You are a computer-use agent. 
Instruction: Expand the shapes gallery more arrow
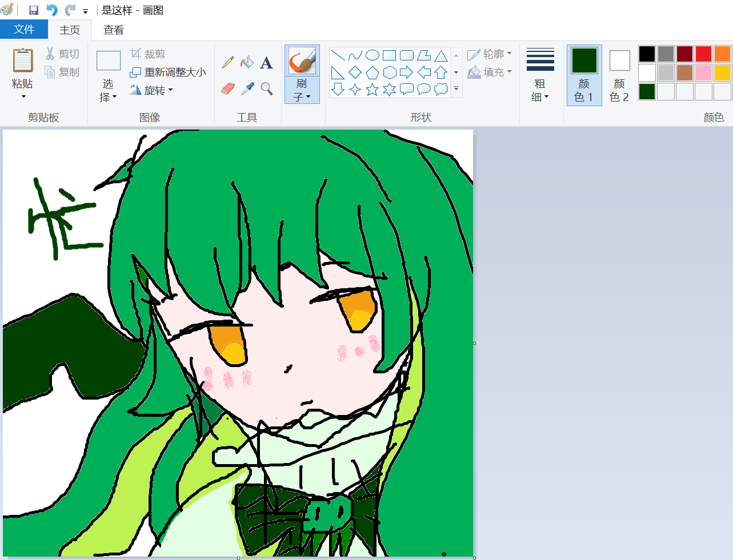pyautogui.click(x=456, y=88)
